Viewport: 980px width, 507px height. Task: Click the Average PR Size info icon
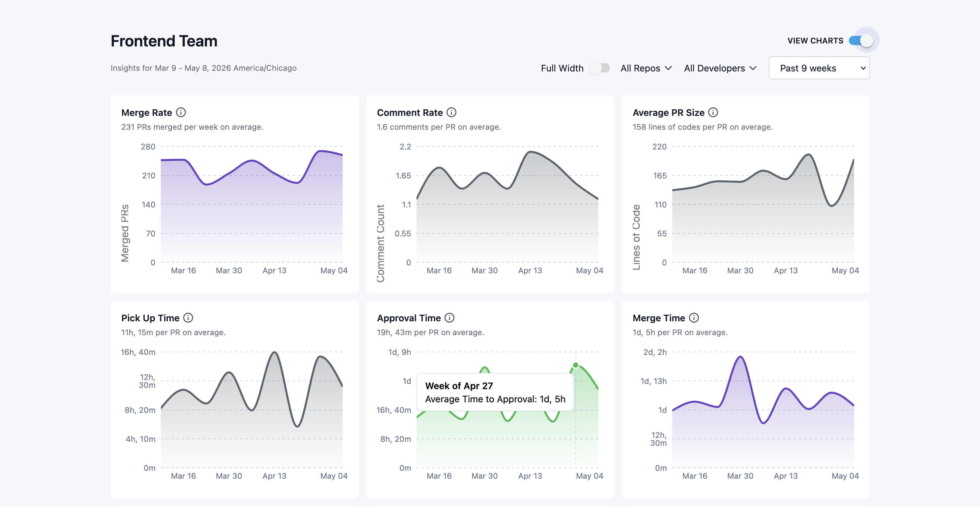click(x=713, y=113)
